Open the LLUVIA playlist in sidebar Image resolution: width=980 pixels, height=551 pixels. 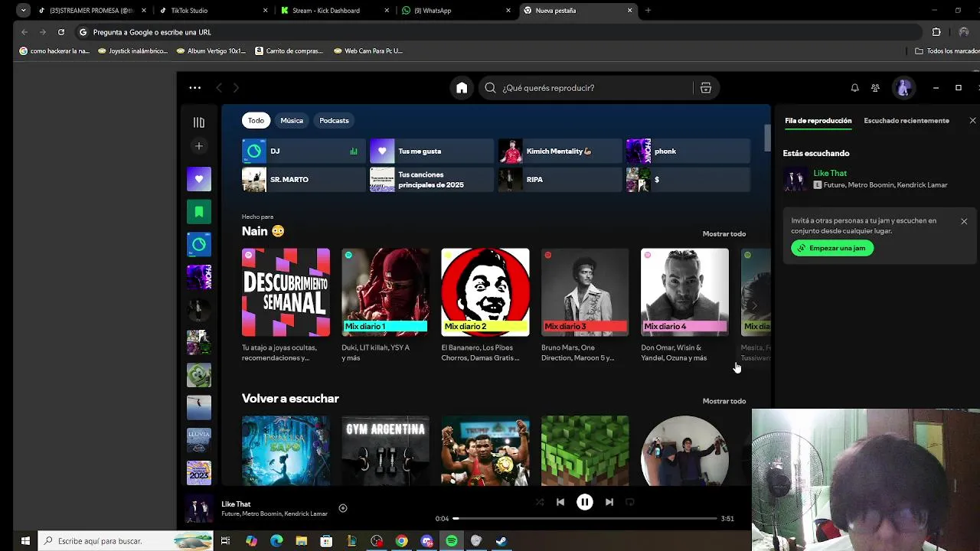pyautogui.click(x=199, y=440)
